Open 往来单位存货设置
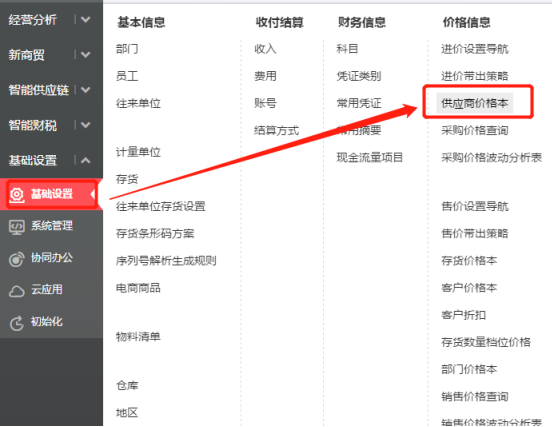Viewport: 552px width, 427px height. coord(161,206)
